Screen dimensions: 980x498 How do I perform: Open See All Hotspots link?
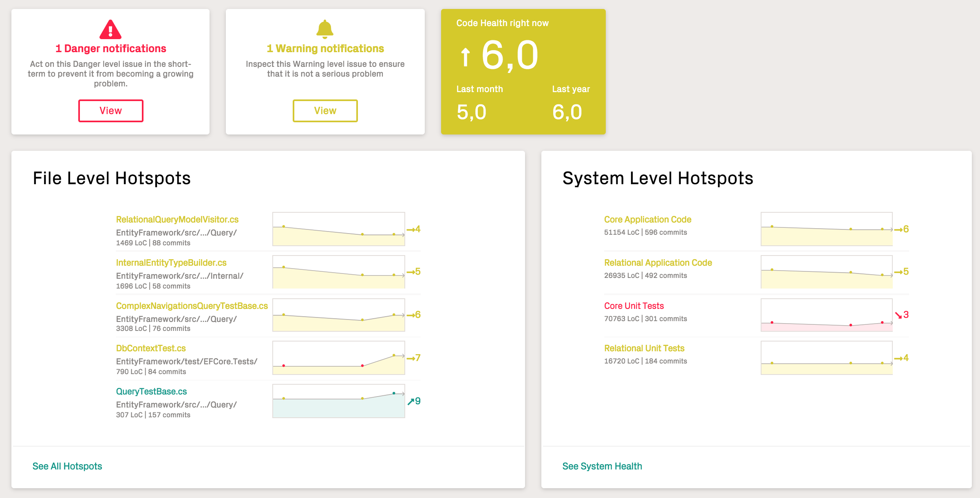click(x=67, y=466)
